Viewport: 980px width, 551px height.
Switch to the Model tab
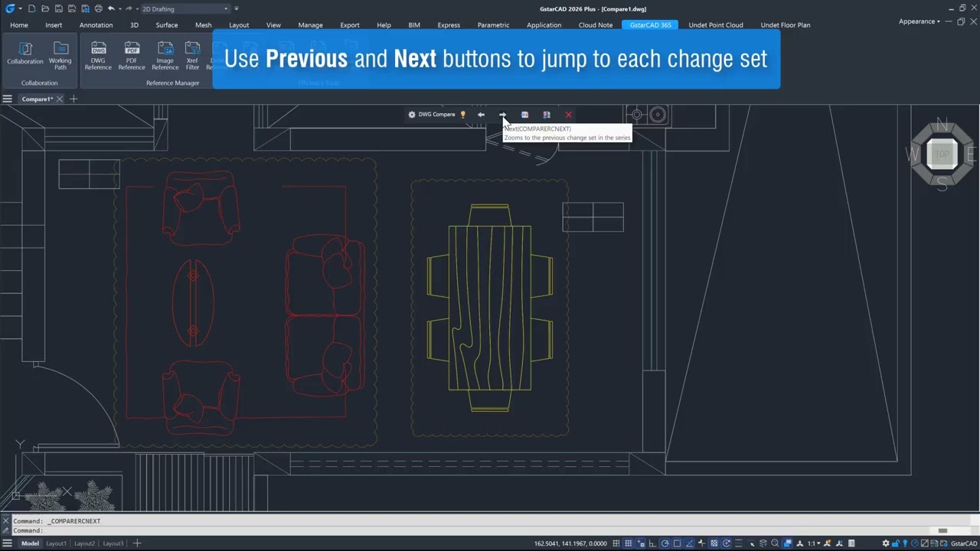30,543
